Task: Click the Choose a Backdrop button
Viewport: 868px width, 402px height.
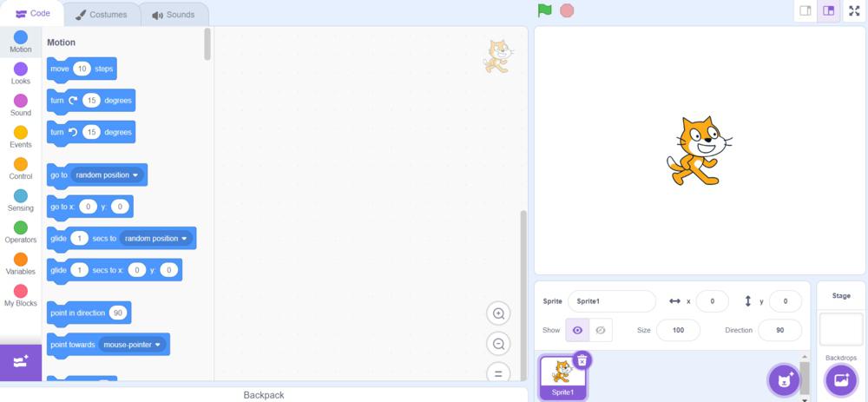Action: (841, 380)
